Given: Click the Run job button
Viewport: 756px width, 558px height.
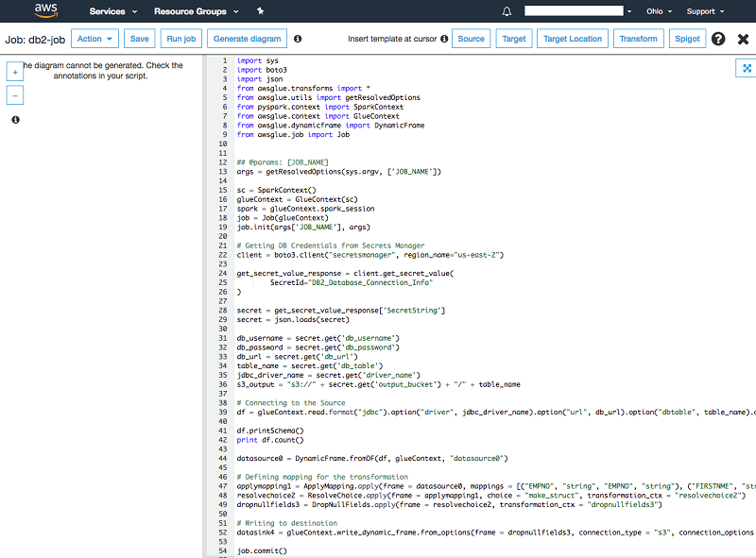Looking at the screenshot, I should click(181, 39).
